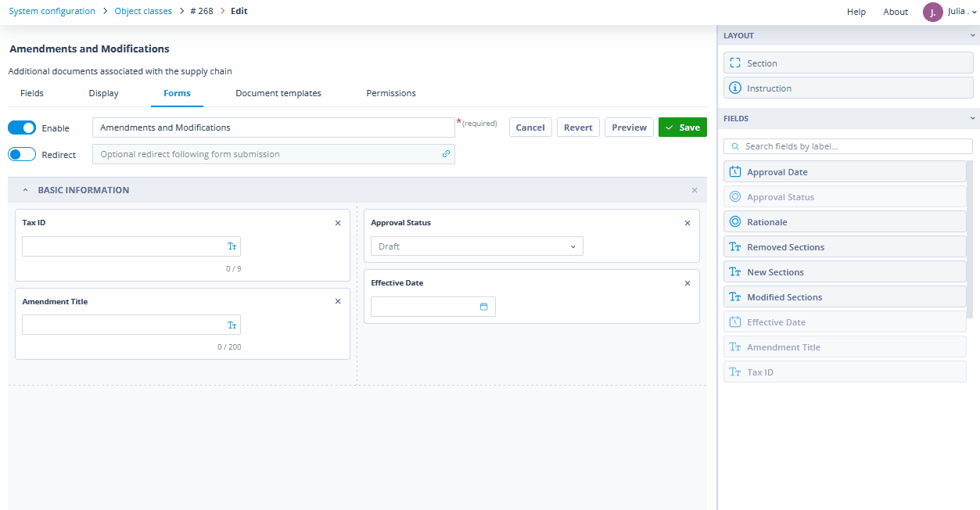The width and height of the screenshot is (980, 510).
Task: Switch to the Display tab
Action: click(104, 93)
